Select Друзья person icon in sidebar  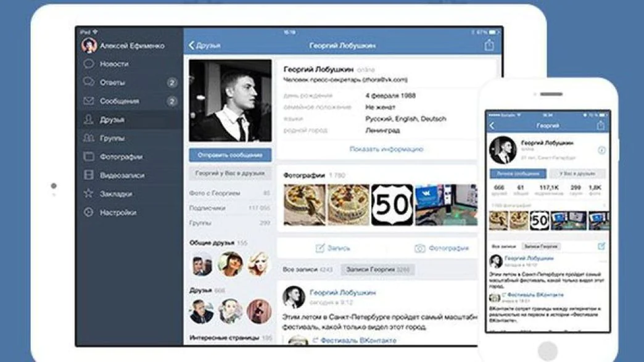pos(89,120)
